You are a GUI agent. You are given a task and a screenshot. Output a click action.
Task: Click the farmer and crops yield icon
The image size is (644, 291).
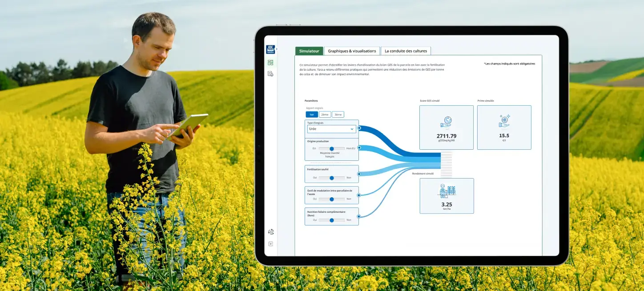point(447,191)
